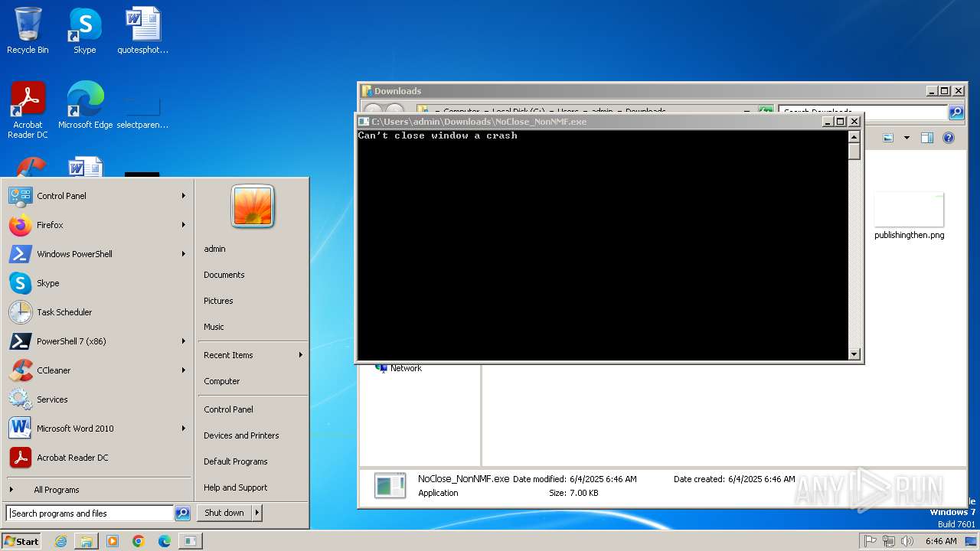Click Search Downloads input field
The image size is (980, 551).
(x=863, y=112)
